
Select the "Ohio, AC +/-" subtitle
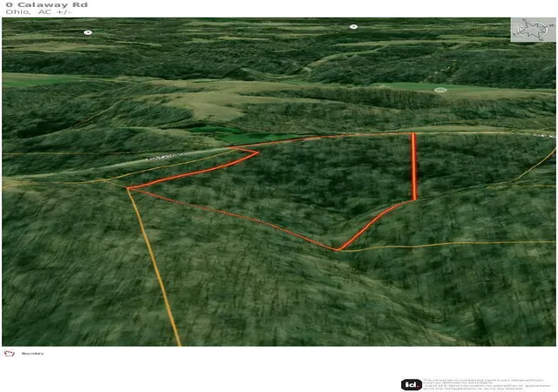38,12
